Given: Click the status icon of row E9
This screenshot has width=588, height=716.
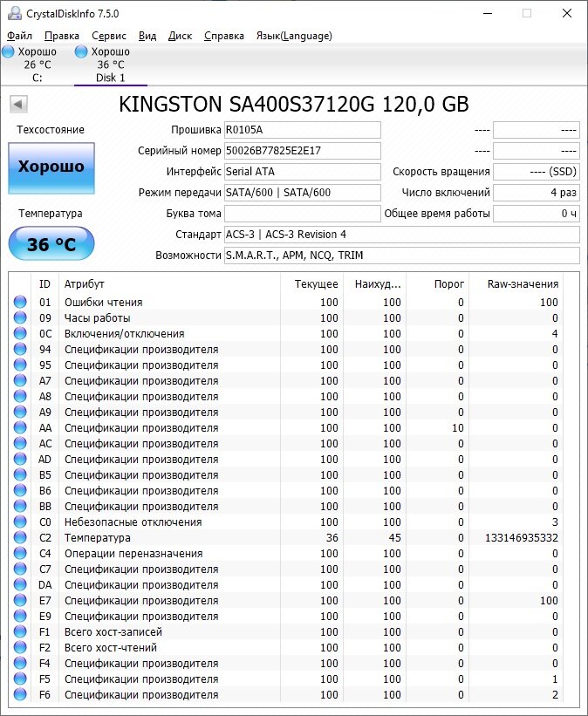Looking at the screenshot, I should [x=20, y=616].
